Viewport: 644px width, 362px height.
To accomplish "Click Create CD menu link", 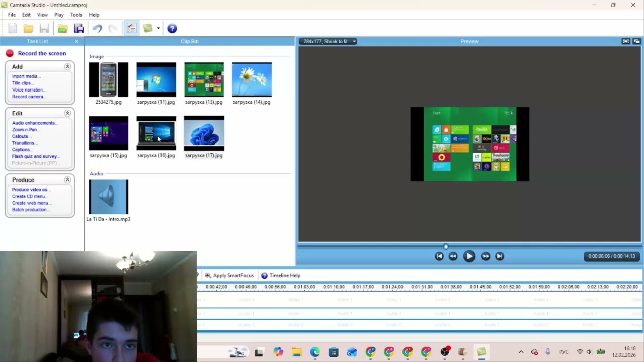I will coord(29,196).
